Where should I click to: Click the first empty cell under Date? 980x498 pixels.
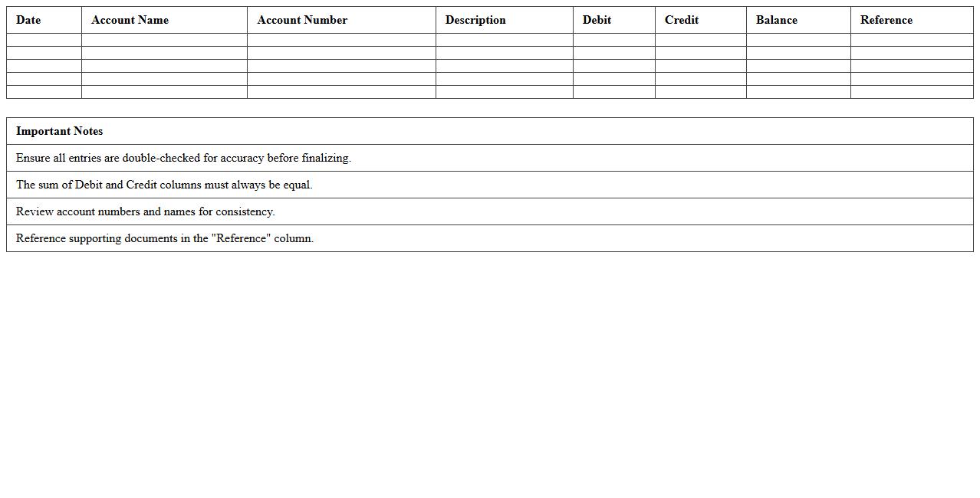point(44,40)
